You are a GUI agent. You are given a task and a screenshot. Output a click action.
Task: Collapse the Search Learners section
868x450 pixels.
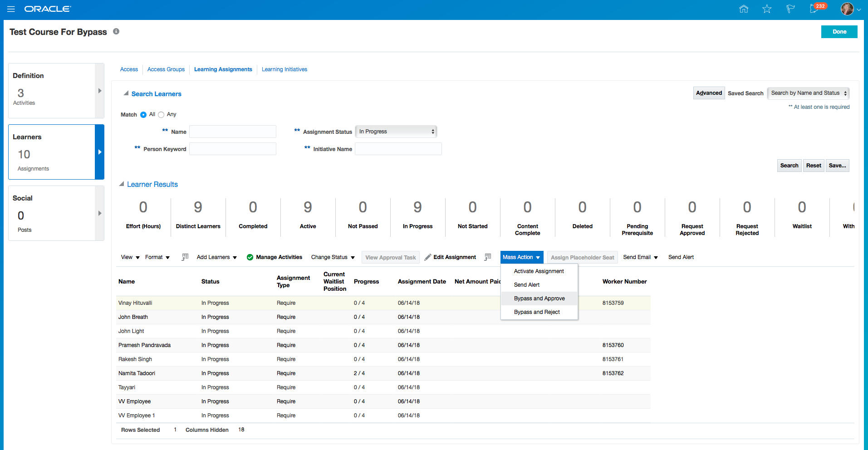coord(126,93)
